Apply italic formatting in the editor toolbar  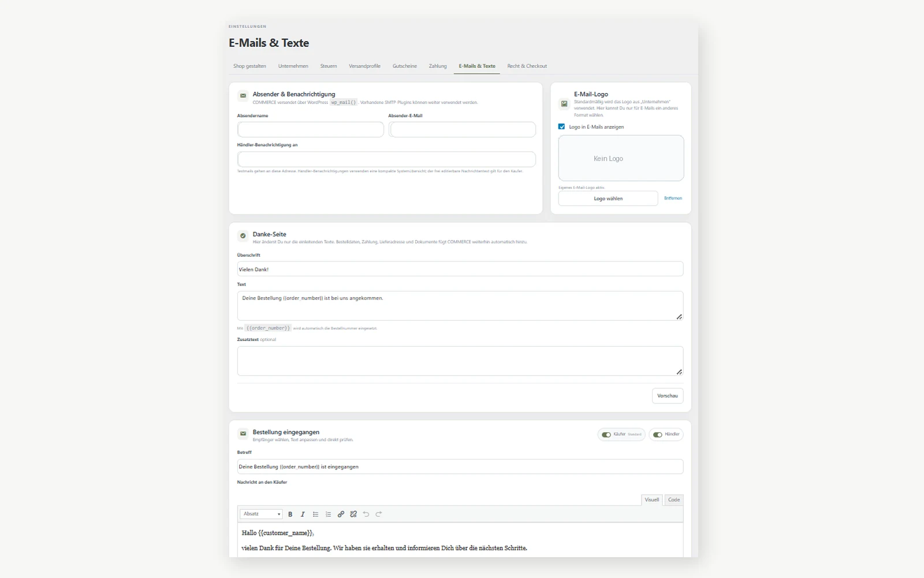pos(303,514)
